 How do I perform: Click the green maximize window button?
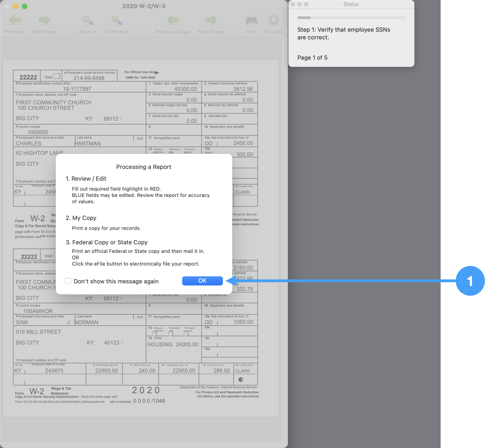24,6
